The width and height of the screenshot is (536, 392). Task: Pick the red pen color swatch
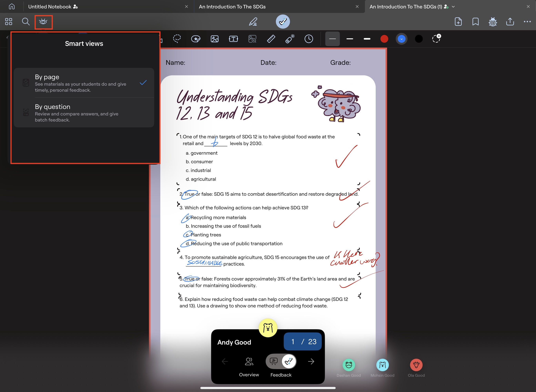tap(384, 39)
